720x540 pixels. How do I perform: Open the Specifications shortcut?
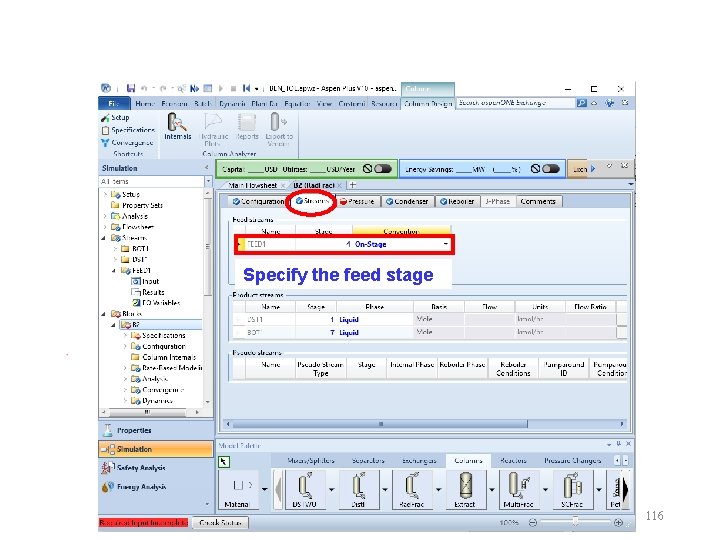point(128,130)
